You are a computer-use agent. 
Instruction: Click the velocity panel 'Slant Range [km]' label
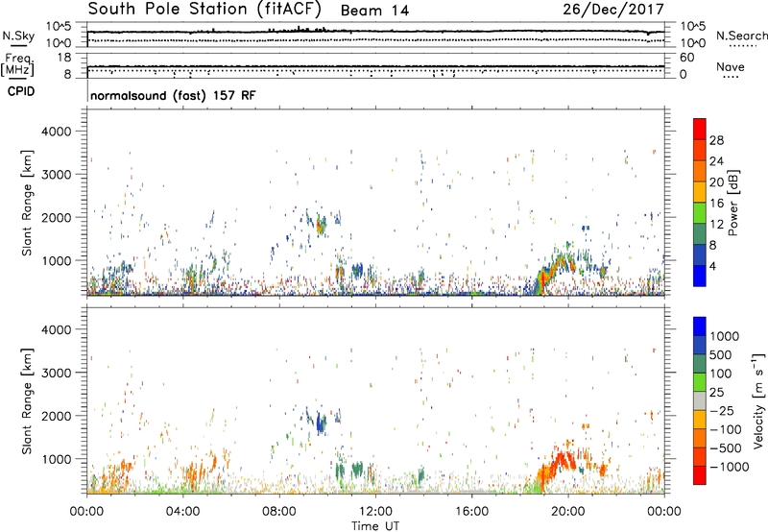point(27,400)
